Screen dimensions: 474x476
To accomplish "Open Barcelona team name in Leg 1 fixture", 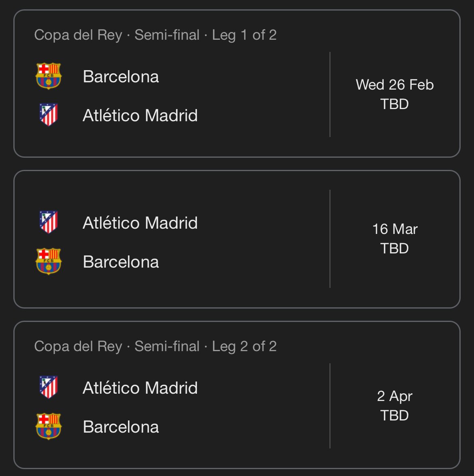I will [121, 77].
